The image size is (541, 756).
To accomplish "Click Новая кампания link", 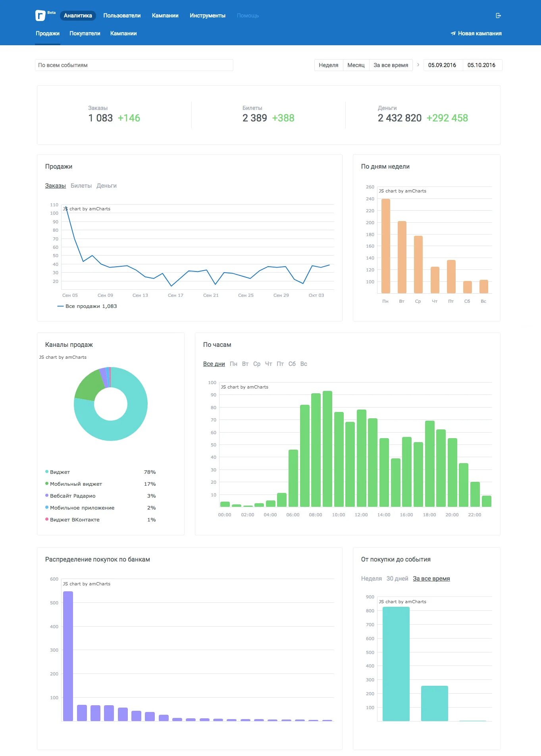I will [x=480, y=33].
